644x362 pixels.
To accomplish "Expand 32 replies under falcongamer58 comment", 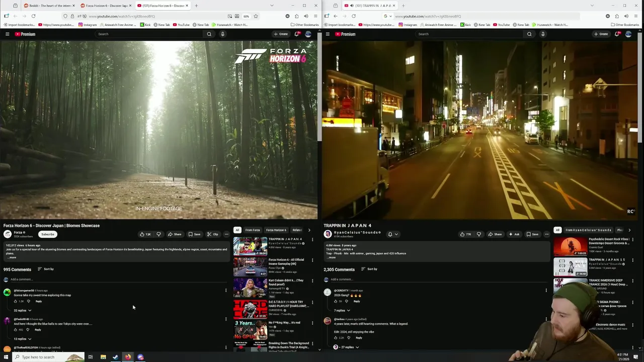I will 22,310.
